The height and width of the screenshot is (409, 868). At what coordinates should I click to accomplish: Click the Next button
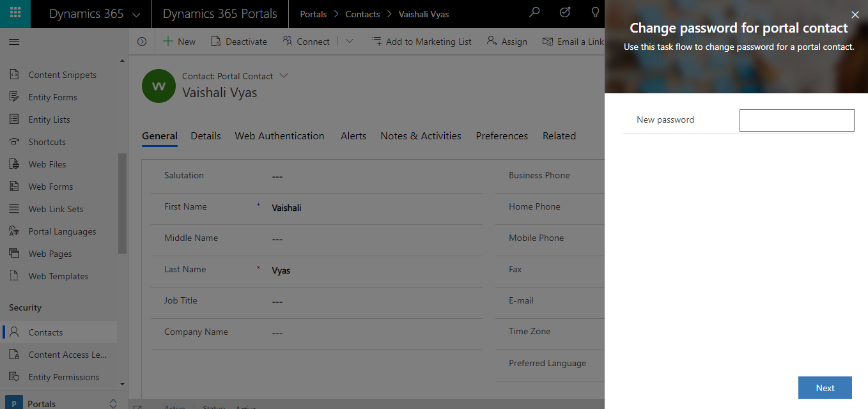(x=825, y=388)
